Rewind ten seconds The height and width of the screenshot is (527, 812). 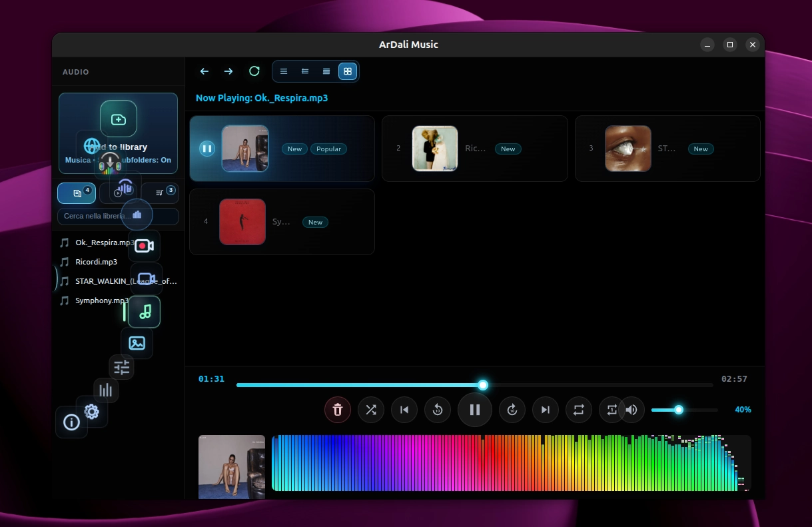[x=438, y=410]
